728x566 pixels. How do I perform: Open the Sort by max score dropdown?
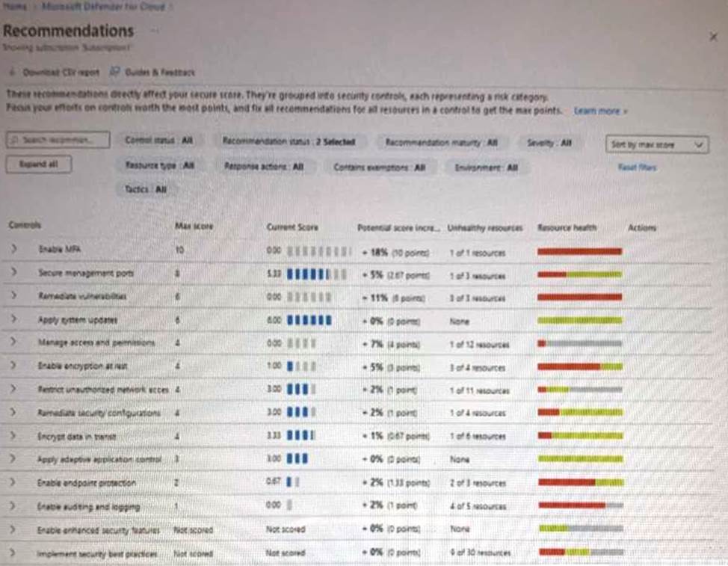pos(655,144)
